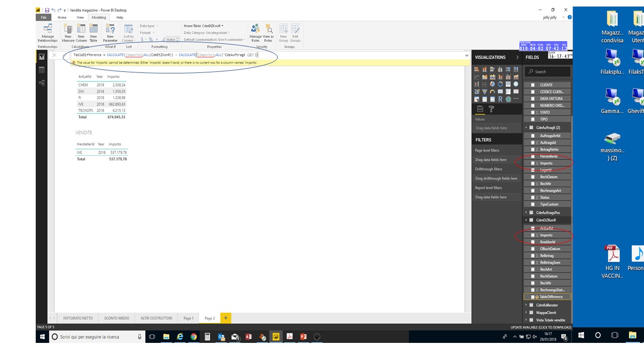Click the jolly jolly account name
Image resolution: width=644 pixels, height=362 pixels.
tap(549, 17)
